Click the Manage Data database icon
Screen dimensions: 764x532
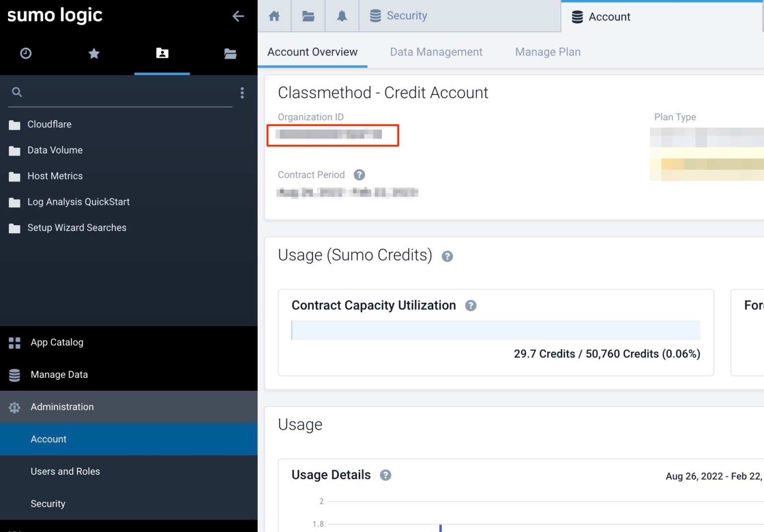(x=14, y=375)
